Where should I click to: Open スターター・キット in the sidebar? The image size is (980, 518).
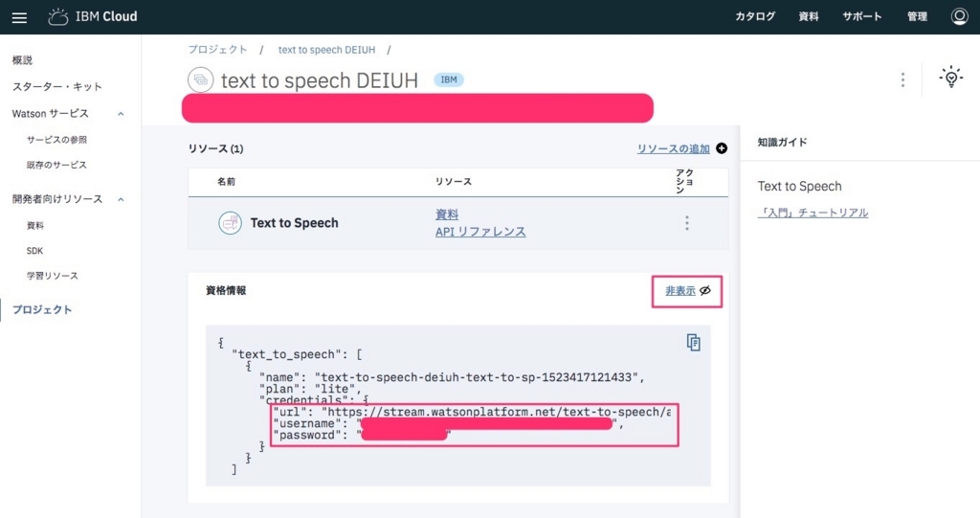tap(56, 86)
